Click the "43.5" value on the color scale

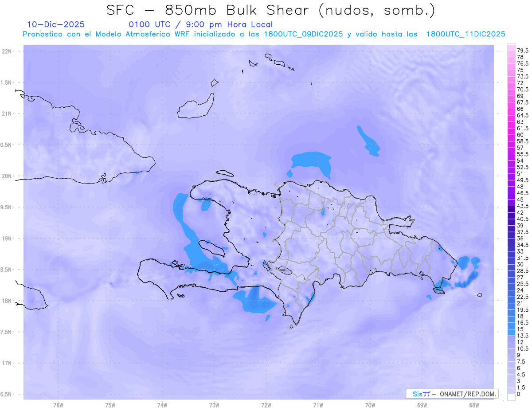pos(522,206)
